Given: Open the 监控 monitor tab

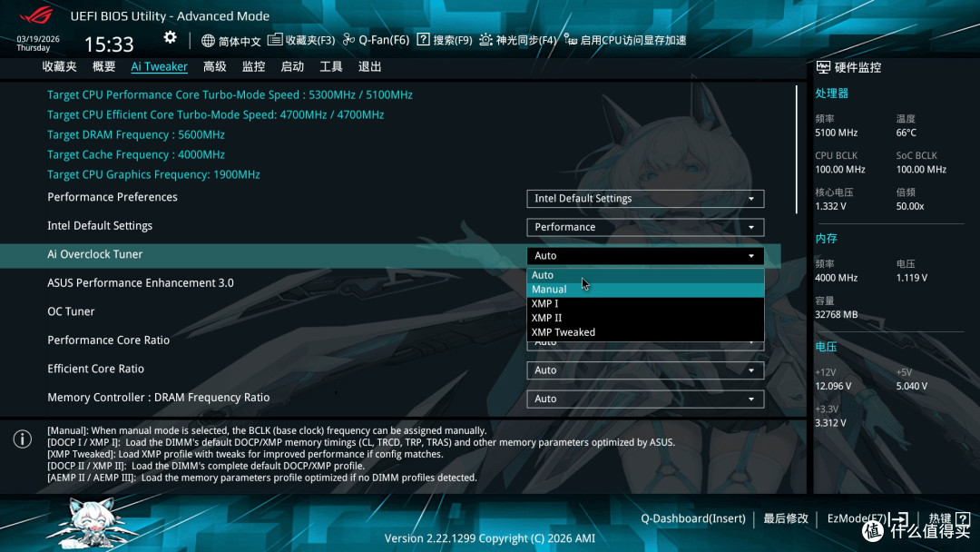Looking at the screenshot, I should (x=253, y=67).
